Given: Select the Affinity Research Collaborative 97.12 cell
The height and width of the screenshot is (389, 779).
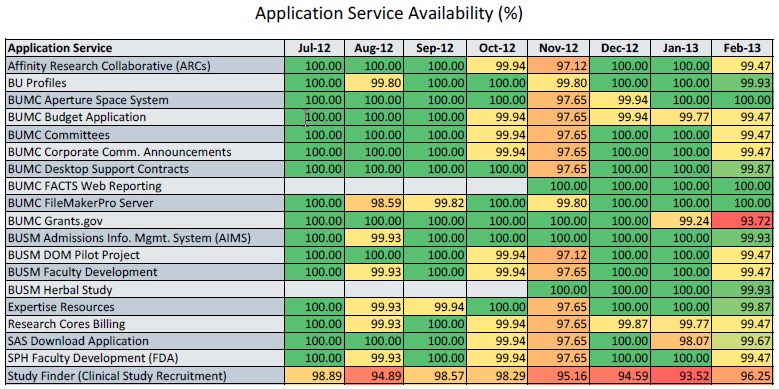Looking at the screenshot, I should (x=558, y=66).
